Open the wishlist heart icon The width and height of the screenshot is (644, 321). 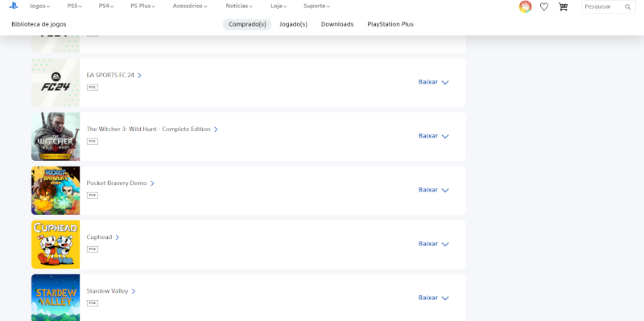click(x=544, y=6)
